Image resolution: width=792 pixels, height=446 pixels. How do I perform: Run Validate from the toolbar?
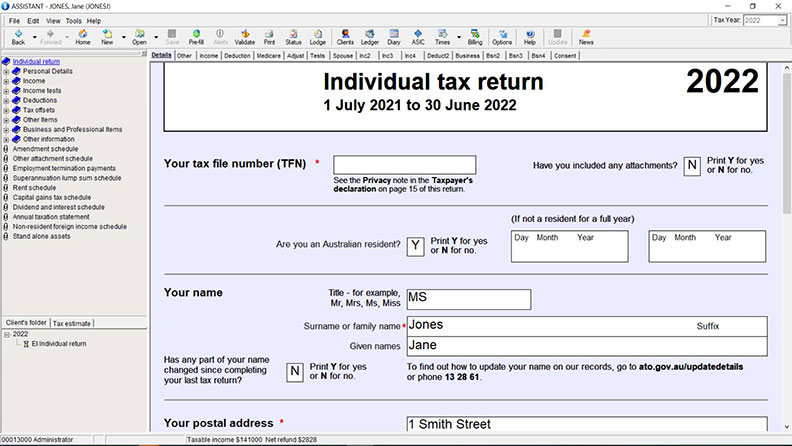point(244,37)
